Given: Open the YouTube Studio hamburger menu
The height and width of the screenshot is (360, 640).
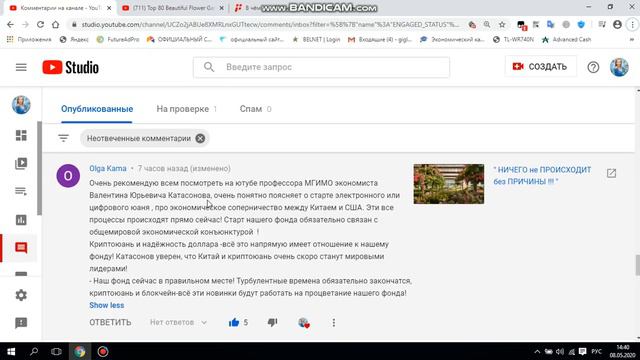Looking at the screenshot, I should point(21,67).
